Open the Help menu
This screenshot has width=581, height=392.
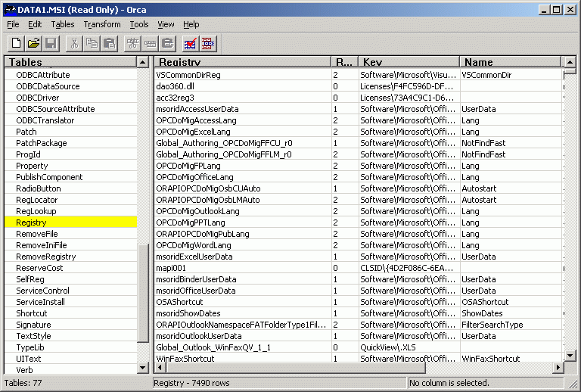click(x=191, y=24)
